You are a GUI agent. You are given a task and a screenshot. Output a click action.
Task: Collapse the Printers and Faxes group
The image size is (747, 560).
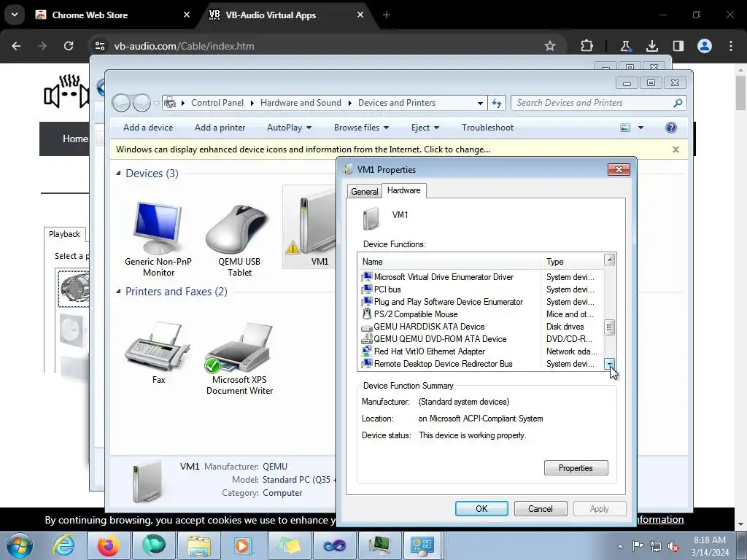(118, 292)
